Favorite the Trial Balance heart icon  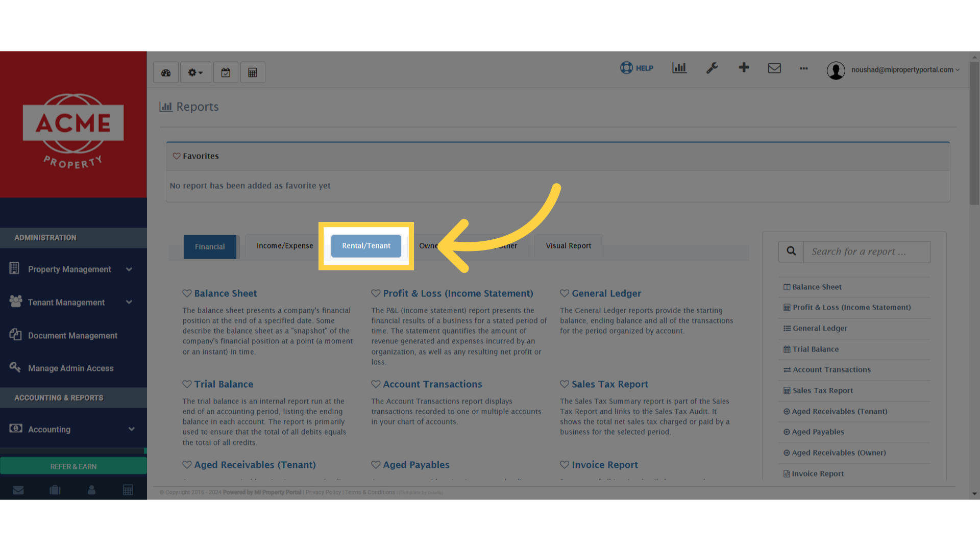point(187,384)
